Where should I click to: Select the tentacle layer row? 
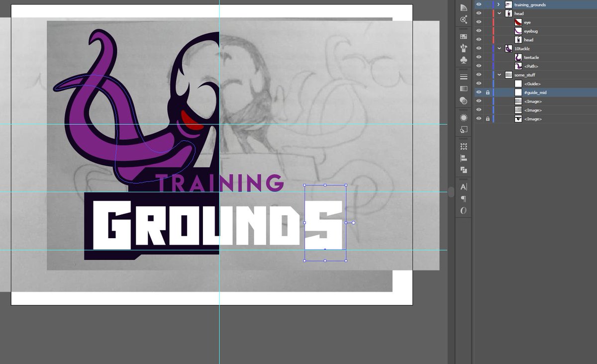[535, 57]
